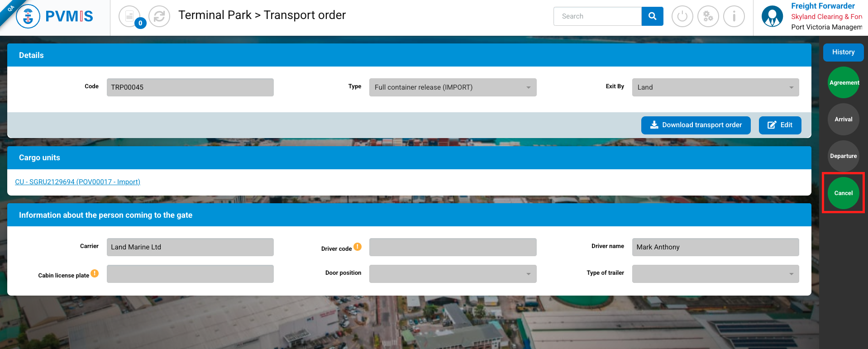Click the information icon in header
Screen dimensions: 868x349
pyautogui.click(x=734, y=17)
